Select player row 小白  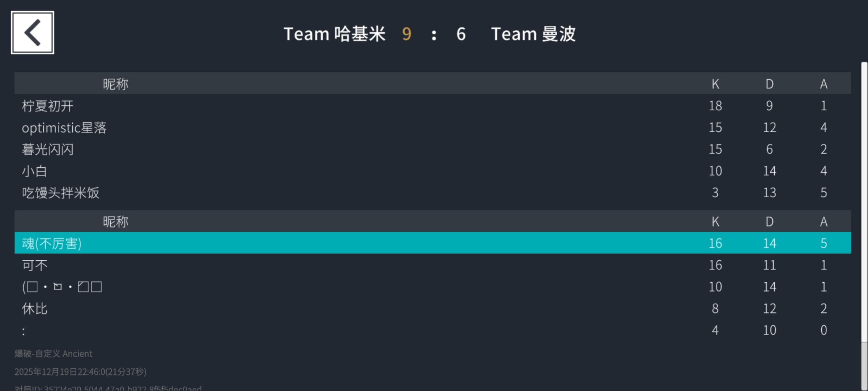point(35,171)
